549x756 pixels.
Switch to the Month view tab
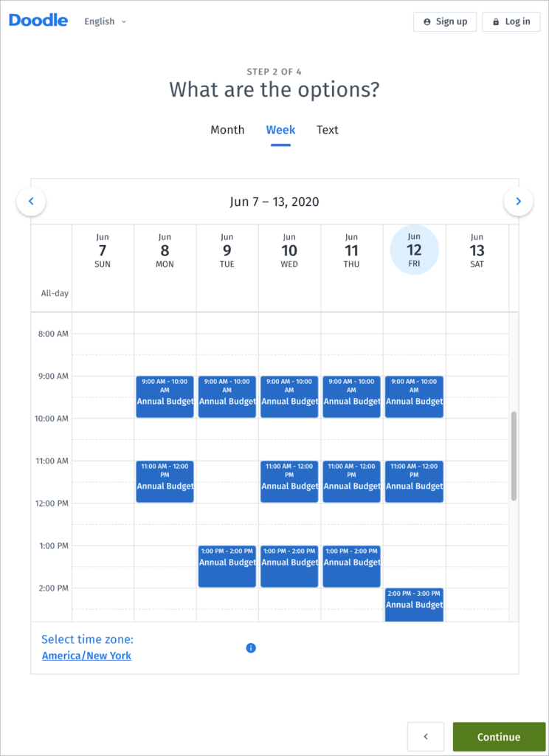coord(227,130)
